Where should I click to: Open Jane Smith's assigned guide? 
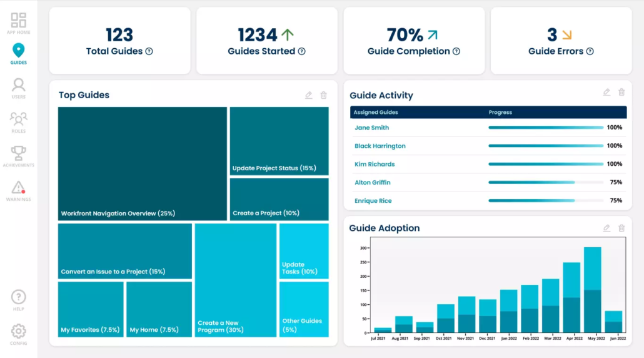point(371,128)
